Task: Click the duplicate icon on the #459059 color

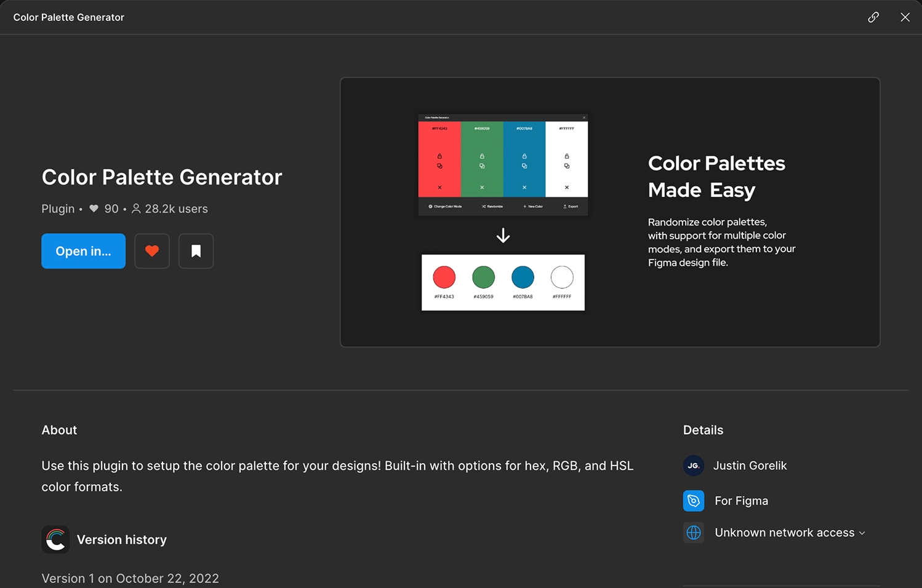Action: 482,166
